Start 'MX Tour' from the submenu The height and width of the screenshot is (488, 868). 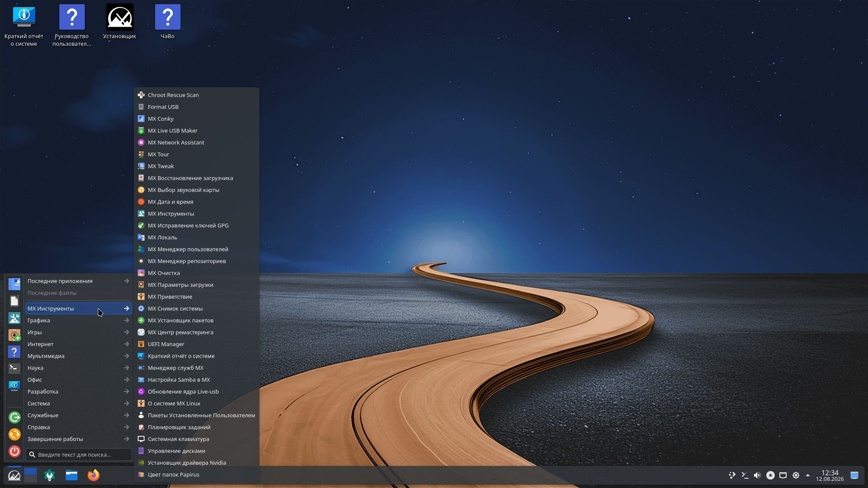click(197, 154)
